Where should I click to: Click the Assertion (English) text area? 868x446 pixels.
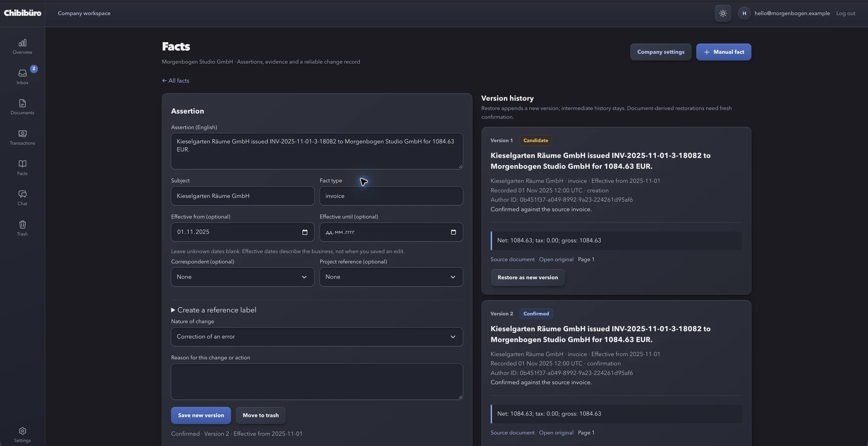(317, 151)
